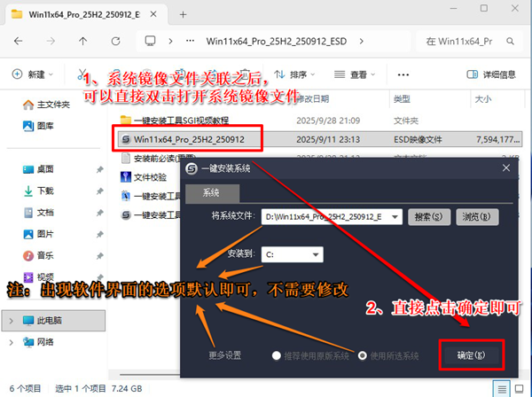Screen dimensions: 532x397
Task: Expand the system image file path dropdown
Action: pos(395,216)
